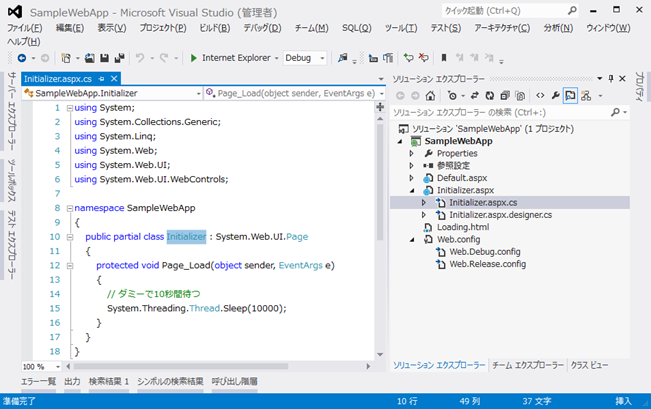The height and width of the screenshot is (409, 651).
Task: Toggle the pin on Initializer.aspx.cs tab
Action: tap(101, 78)
